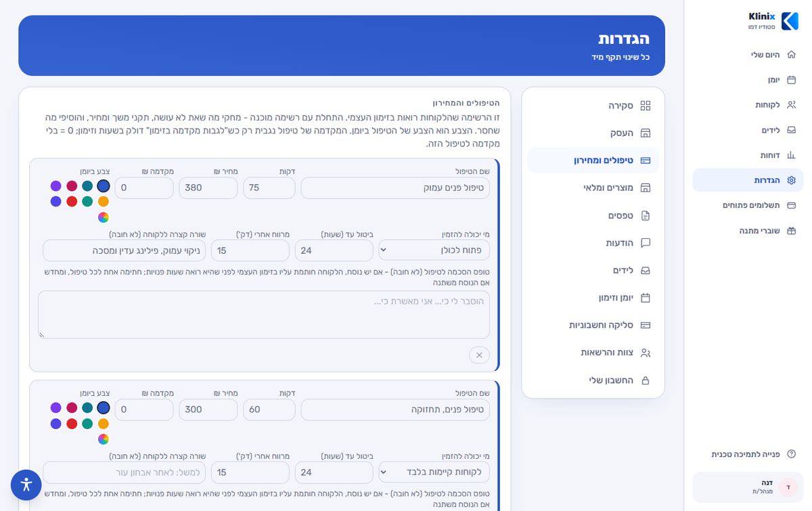
Task: Click the תשלומים פתוחים card icon
Action: pos(792,205)
